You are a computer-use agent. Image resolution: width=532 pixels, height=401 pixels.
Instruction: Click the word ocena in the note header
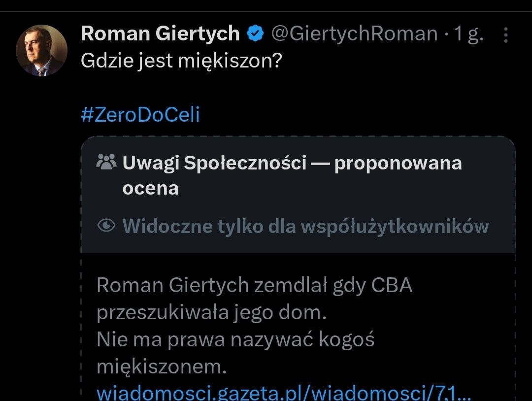pyautogui.click(x=150, y=189)
